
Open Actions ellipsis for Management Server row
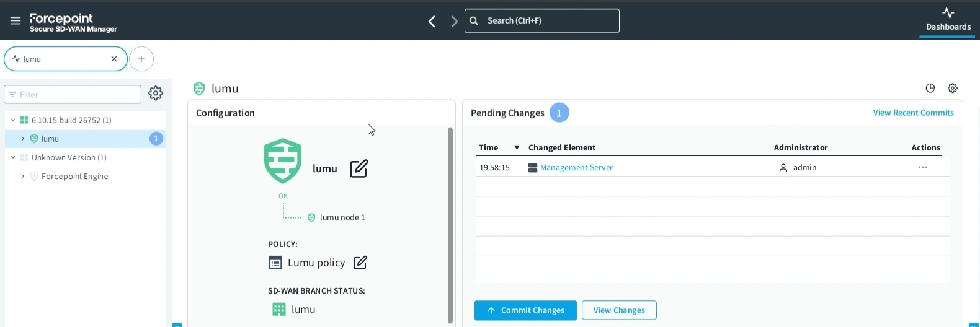click(x=923, y=168)
